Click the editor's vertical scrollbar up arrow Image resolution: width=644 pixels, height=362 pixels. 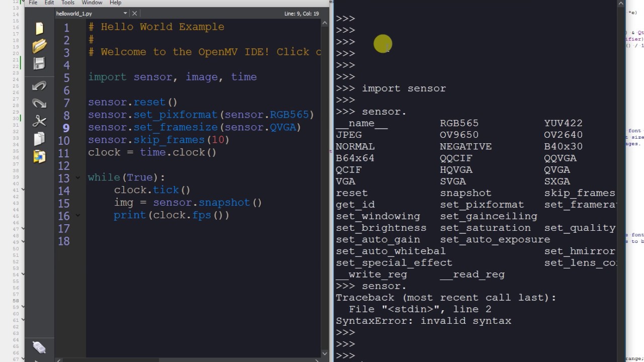[x=326, y=23]
